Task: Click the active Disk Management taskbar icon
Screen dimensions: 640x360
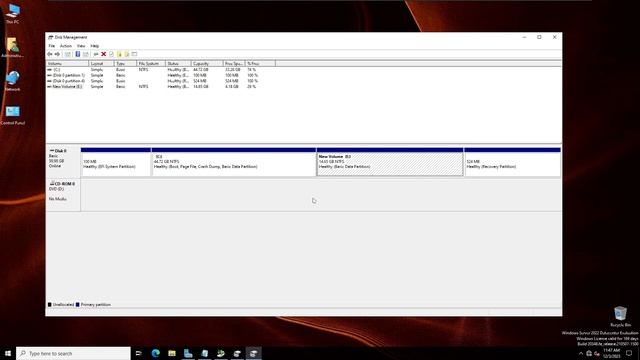Action: (253, 353)
